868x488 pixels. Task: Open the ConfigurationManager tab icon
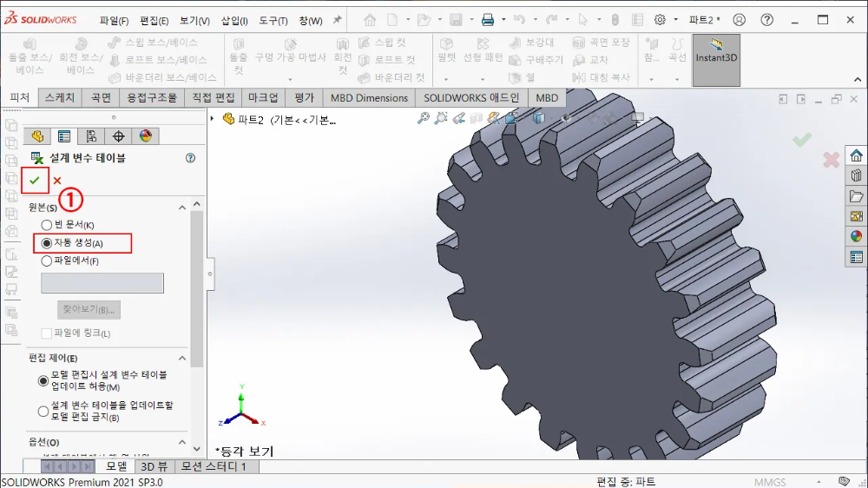[x=91, y=136]
